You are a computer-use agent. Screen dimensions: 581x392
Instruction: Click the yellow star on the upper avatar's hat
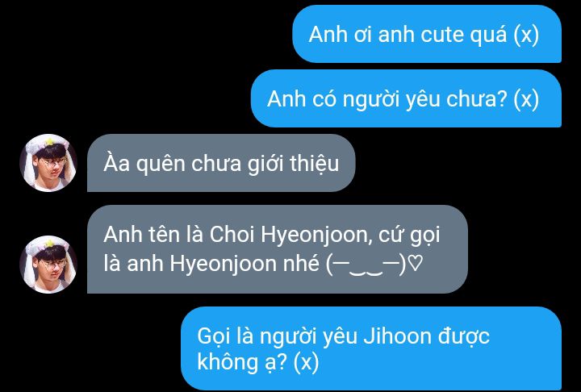49,141
